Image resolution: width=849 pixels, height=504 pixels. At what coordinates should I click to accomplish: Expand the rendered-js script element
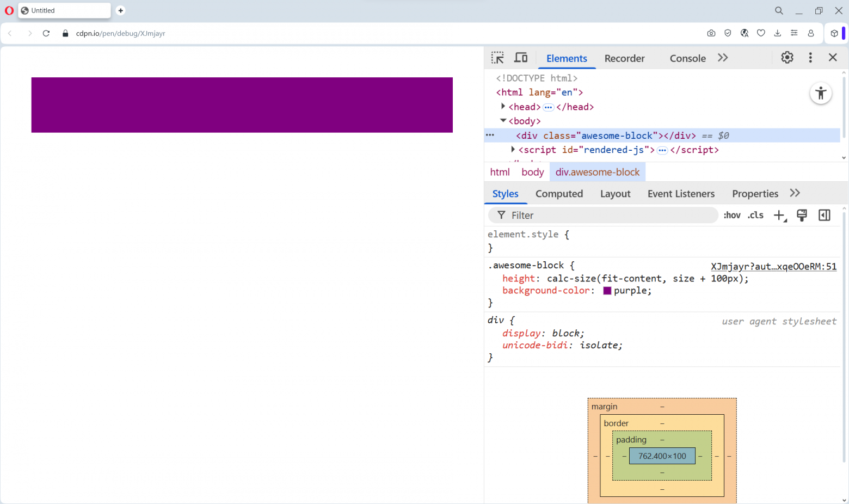(x=512, y=149)
